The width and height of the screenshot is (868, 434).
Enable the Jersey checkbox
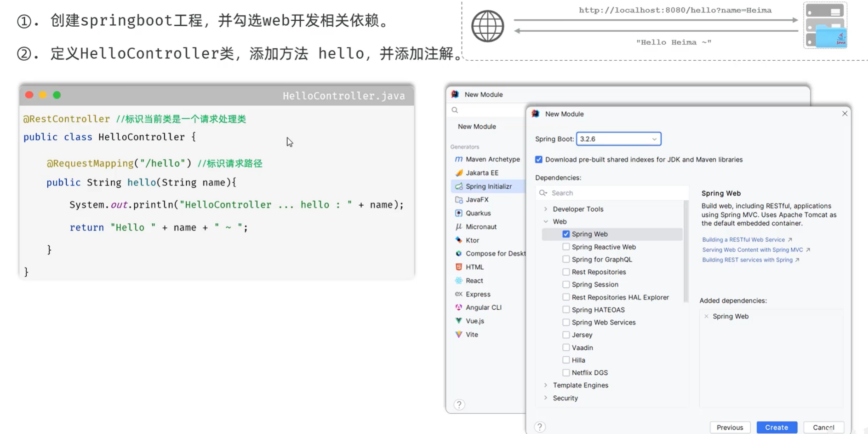point(566,335)
